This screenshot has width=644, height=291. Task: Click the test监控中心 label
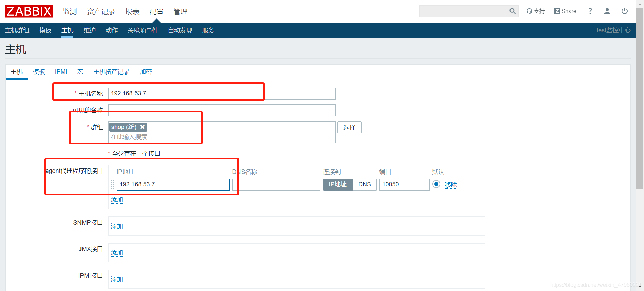[613, 30]
